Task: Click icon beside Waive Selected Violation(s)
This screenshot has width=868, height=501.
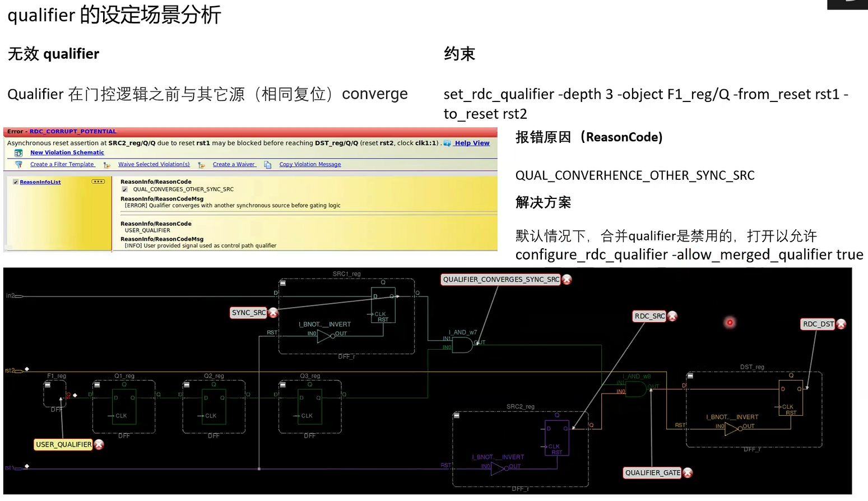Action: (107, 165)
